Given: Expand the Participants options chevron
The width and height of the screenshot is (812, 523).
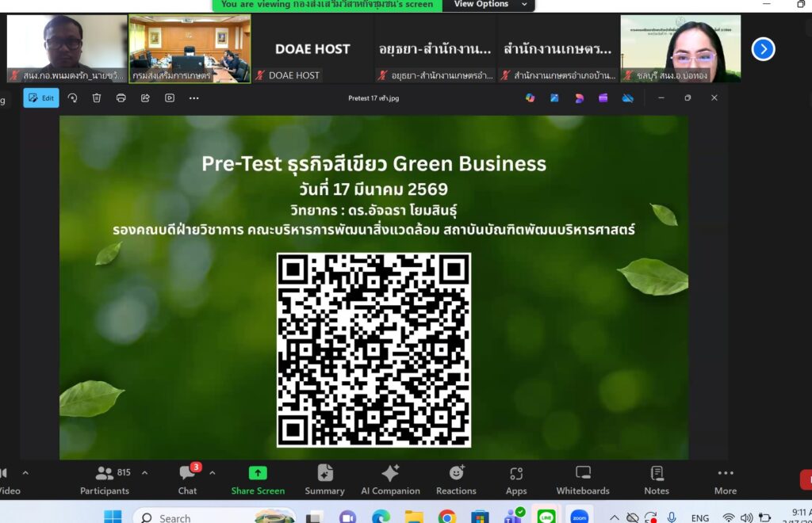Looking at the screenshot, I should coord(144,473).
